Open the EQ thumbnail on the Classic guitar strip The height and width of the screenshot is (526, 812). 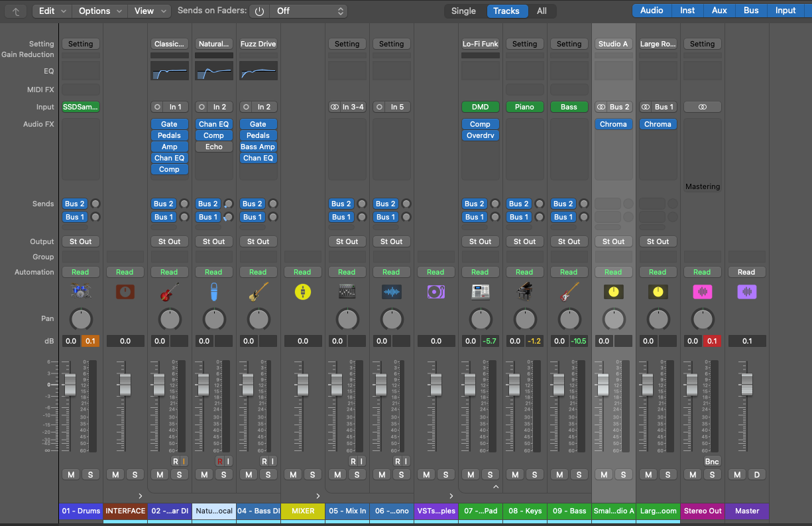[x=169, y=71]
